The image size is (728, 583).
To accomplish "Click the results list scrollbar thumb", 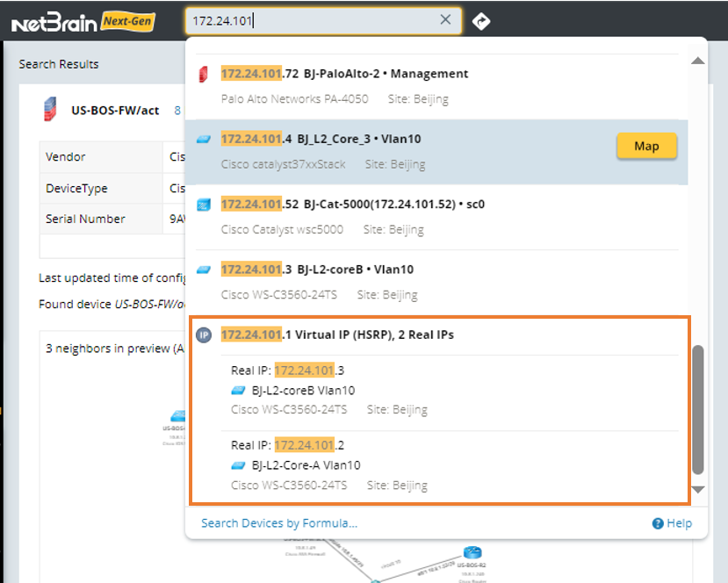I will (698, 408).
